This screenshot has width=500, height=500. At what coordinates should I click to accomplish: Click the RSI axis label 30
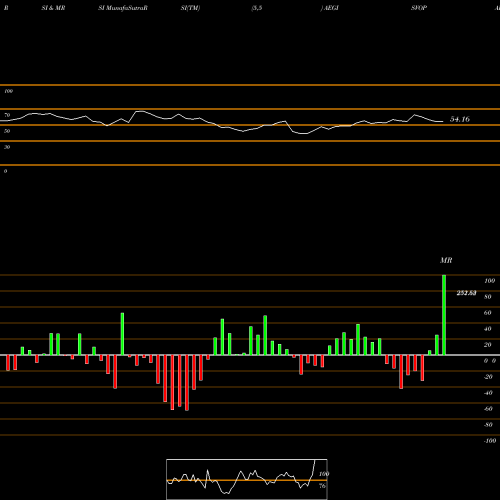pyautogui.click(x=7, y=147)
